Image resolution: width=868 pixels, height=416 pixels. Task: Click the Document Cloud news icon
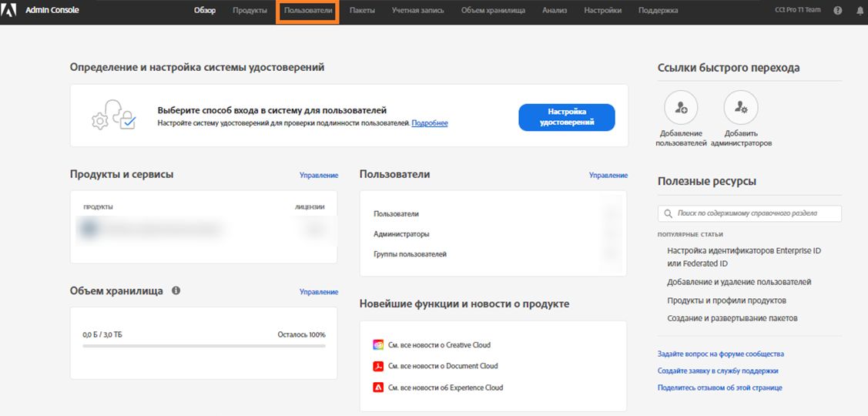click(x=378, y=366)
